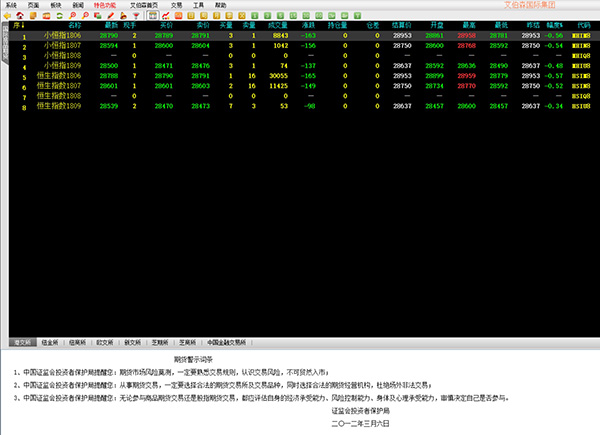
Task: Switch to the quote table grid icon
Action: tap(153, 16)
